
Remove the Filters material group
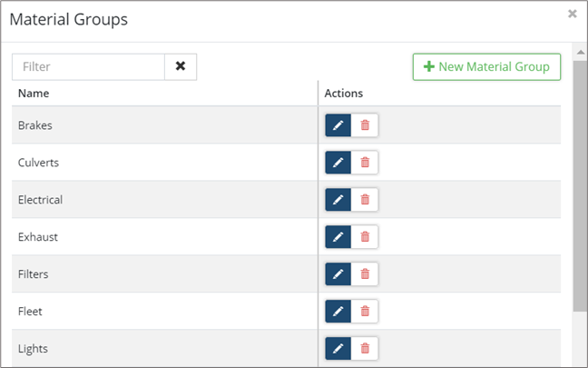(x=365, y=274)
